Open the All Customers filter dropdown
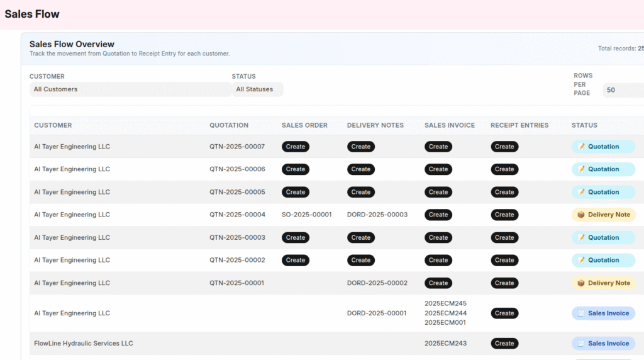 click(x=130, y=89)
